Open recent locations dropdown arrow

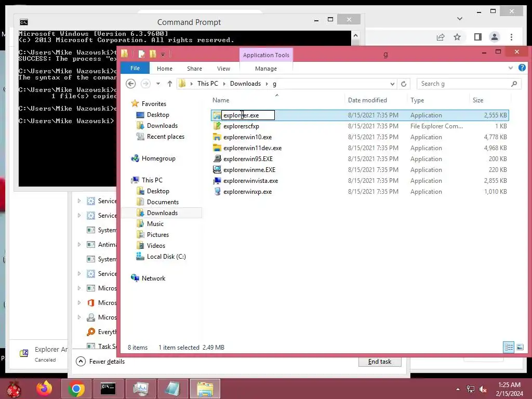[158, 84]
